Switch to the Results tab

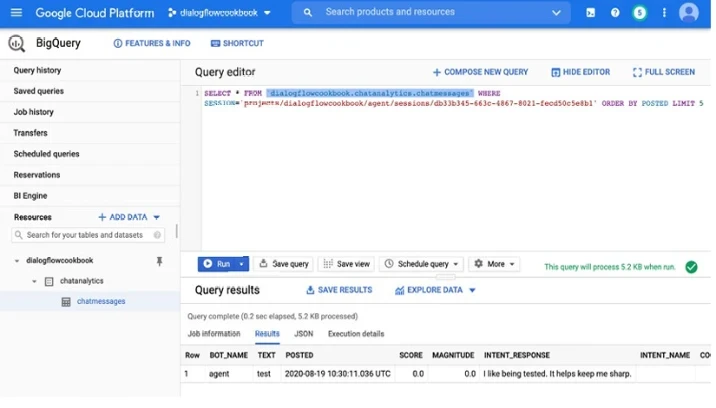coord(267,334)
